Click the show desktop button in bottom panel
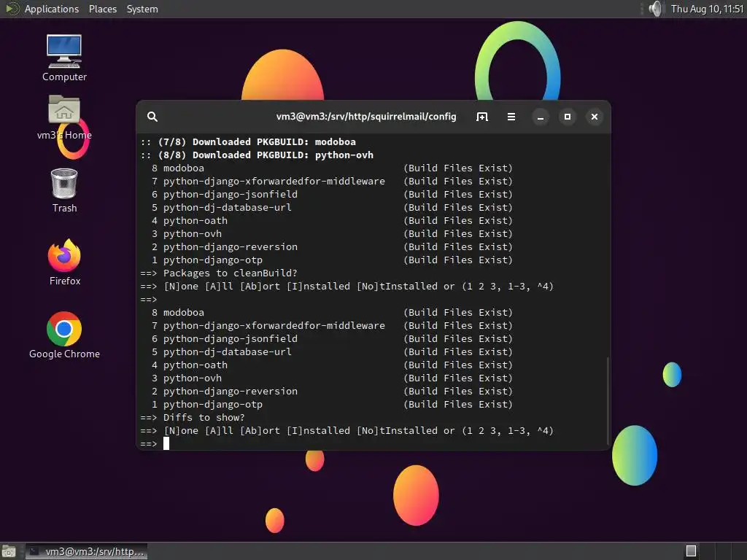Viewport: 747px width, 560px height. pos(9,551)
